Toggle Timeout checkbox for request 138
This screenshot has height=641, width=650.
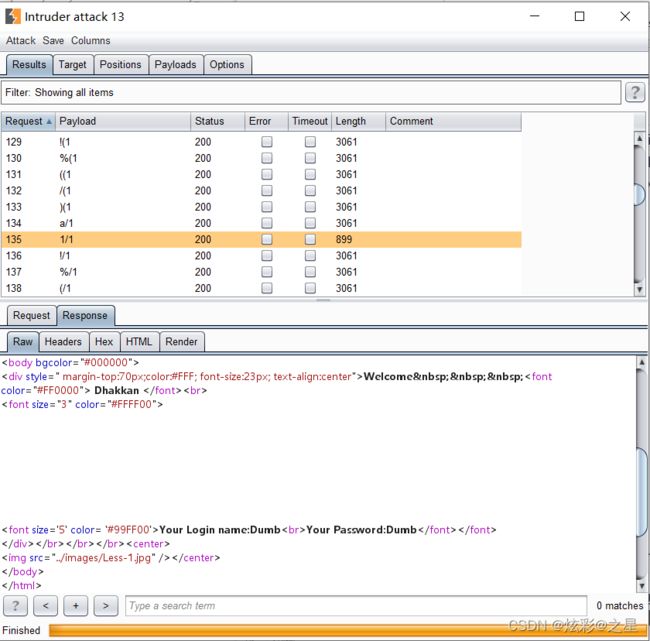point(310,288)
